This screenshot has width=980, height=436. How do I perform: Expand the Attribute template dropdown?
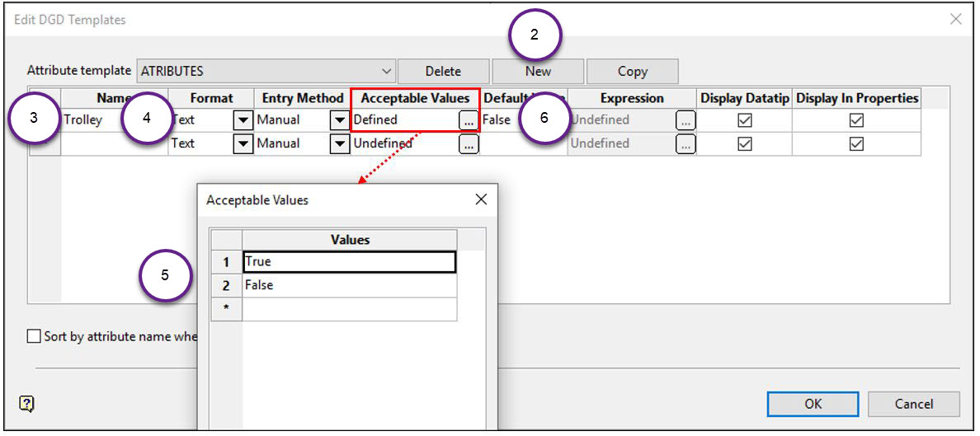387,71
